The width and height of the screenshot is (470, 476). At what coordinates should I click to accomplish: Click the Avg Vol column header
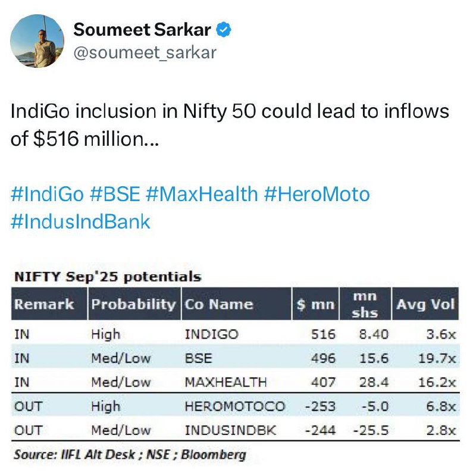point(425,304)
